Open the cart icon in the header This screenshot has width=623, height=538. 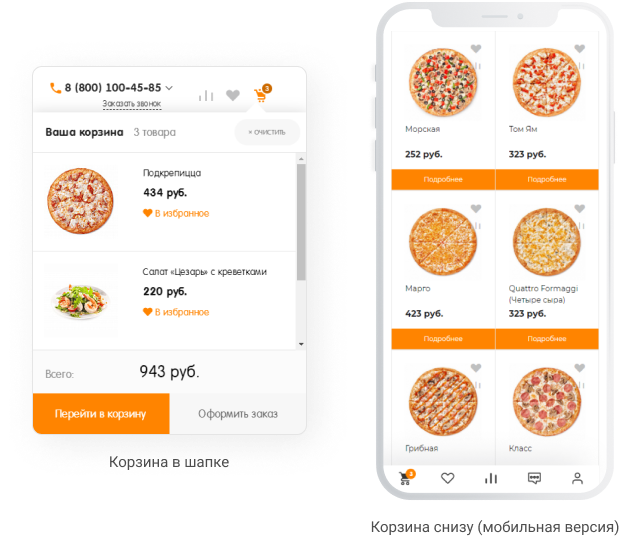262,94
